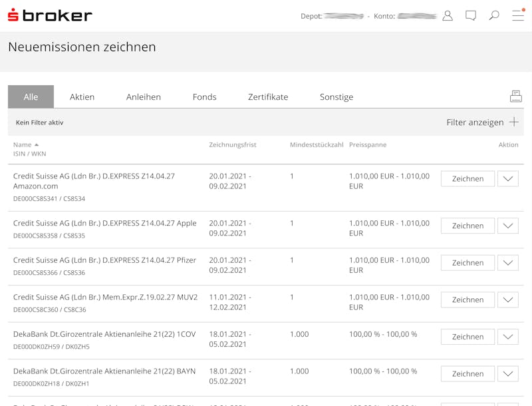Click the Mindeststückzahl column header
Screen dimensions: 532x406
pos(317,145)
